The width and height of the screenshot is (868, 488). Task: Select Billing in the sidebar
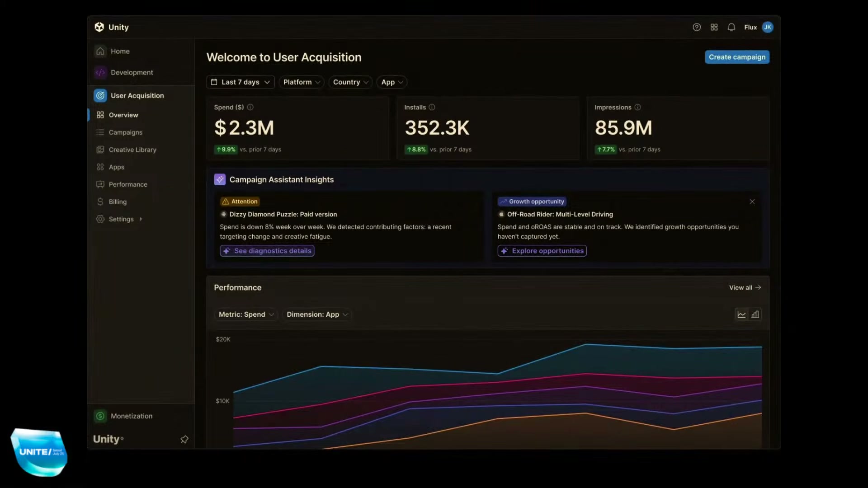118,202
